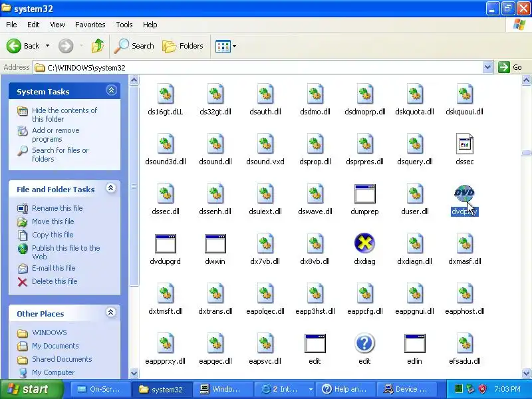The height and width of the screenshot is (399, 532).
Task: Toggle the Folders pane button
Action: tap(182, 46)
